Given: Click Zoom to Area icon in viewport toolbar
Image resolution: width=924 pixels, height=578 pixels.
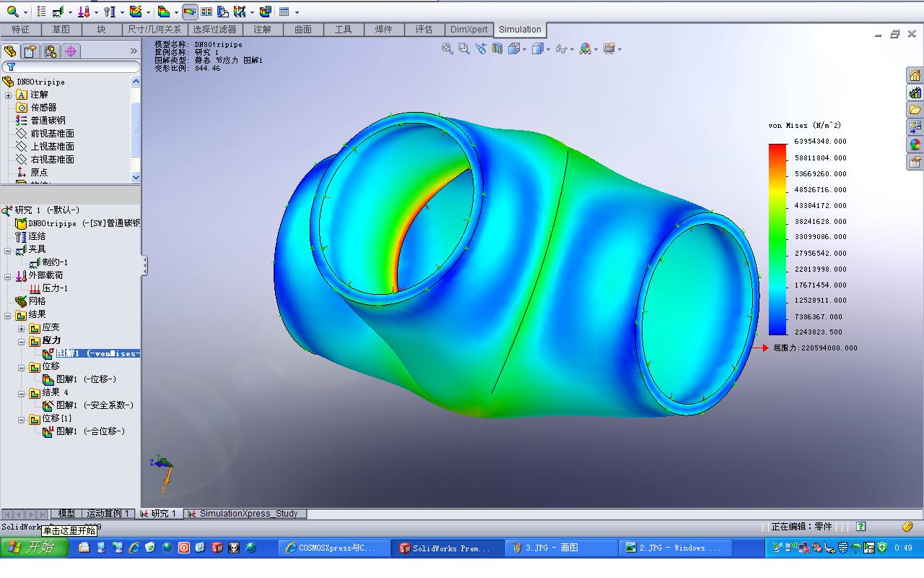Looking at the screenshot, I should 464,48.
